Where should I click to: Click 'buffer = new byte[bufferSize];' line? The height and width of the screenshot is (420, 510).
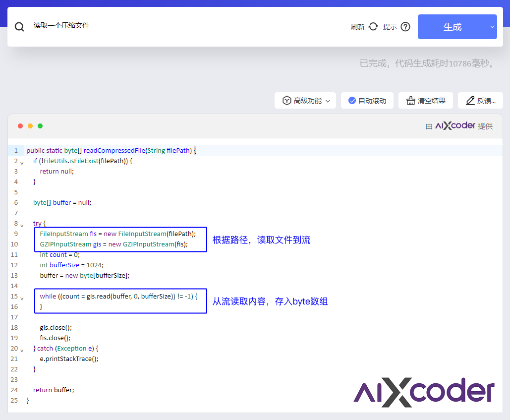[85, 275]
